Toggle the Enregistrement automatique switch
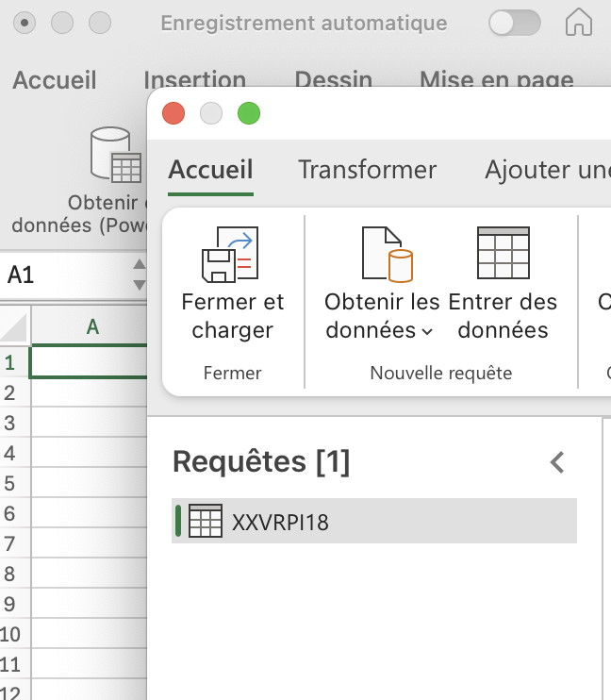 pos(515,23)
